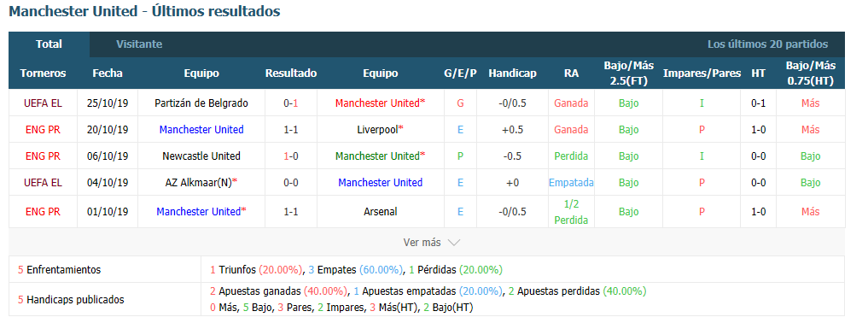The image size is (868, 323).
Task: Select the Total tab
Action: pyautogui.click(x=49, y=44)
